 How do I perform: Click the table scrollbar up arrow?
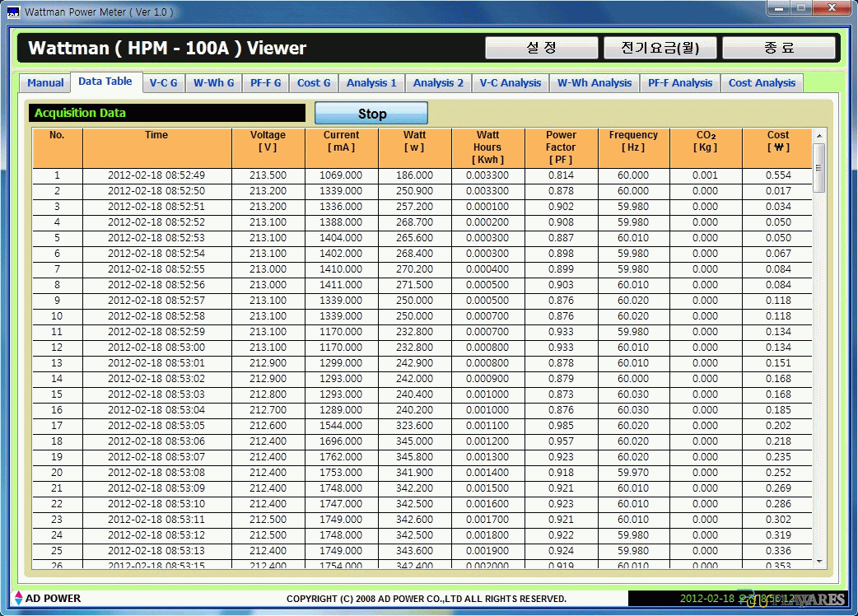point(819,135)
